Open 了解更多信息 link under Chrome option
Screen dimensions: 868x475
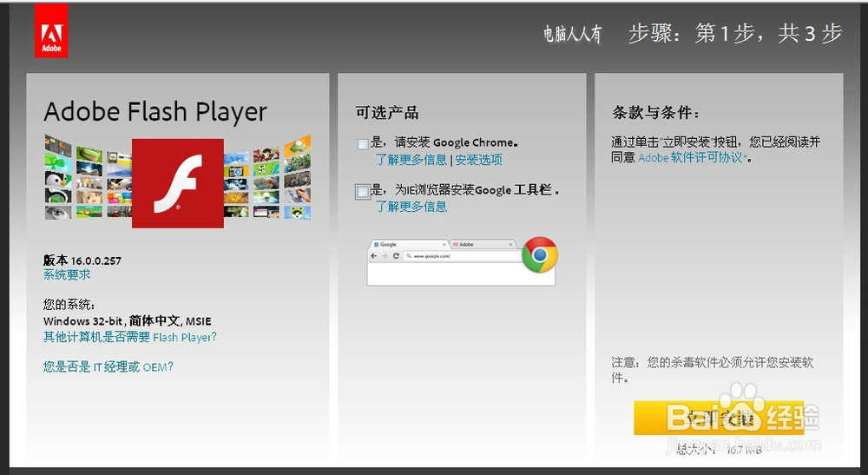point(411,160)
